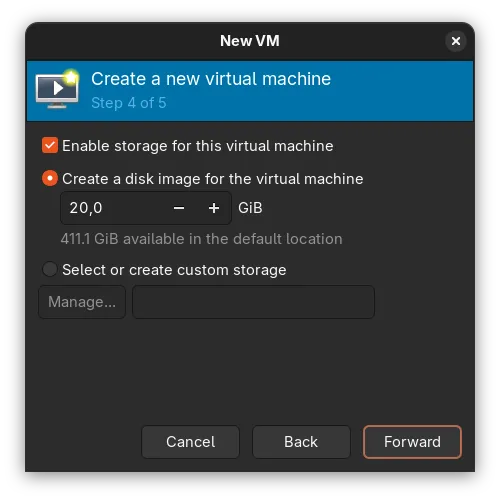Decrease disk size with minus icon
This screenshot has height=500, width=500.
click(179, 208)
